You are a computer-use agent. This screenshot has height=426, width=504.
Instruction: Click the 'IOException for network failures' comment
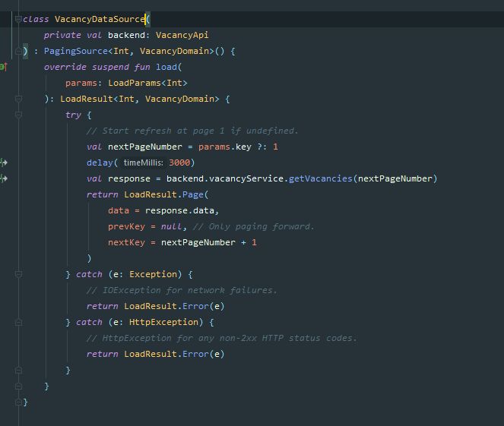pyautogui.click(x=182, y=290)
